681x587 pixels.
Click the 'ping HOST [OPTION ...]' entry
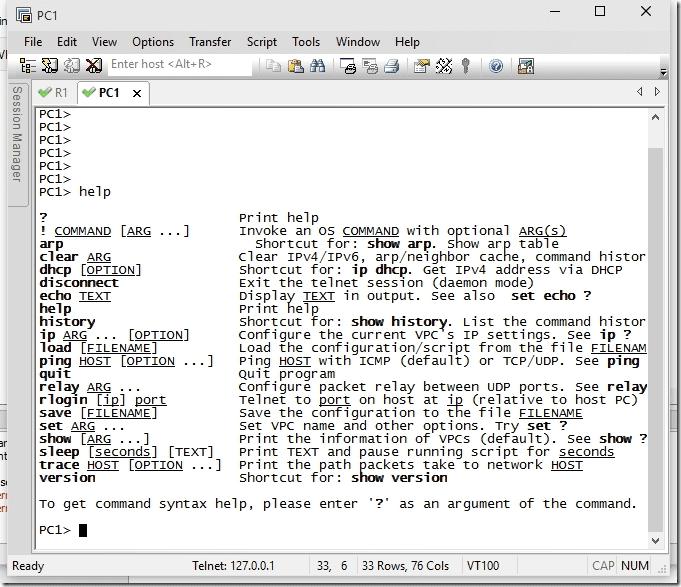126,361
